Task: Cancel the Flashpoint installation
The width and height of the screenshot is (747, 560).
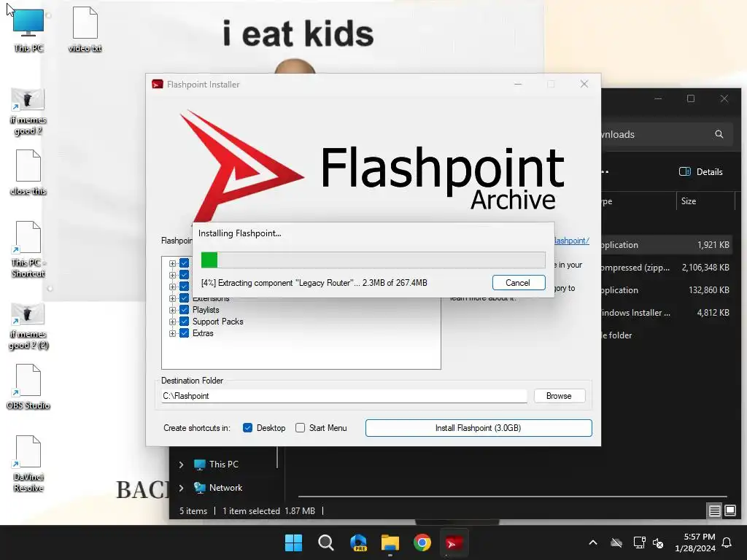Action: [519, 282]
